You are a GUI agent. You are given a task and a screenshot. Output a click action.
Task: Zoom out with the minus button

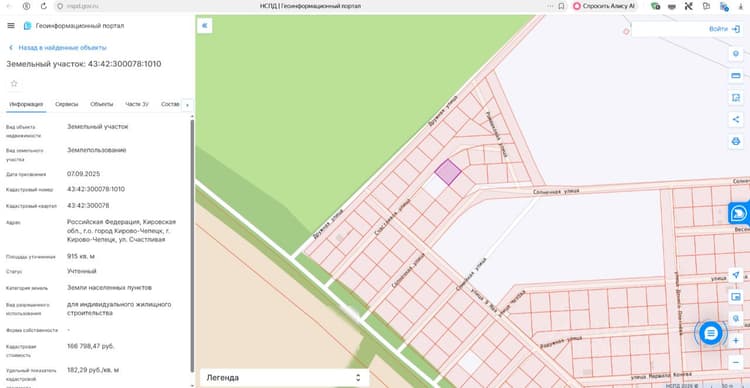coord(736,362)
